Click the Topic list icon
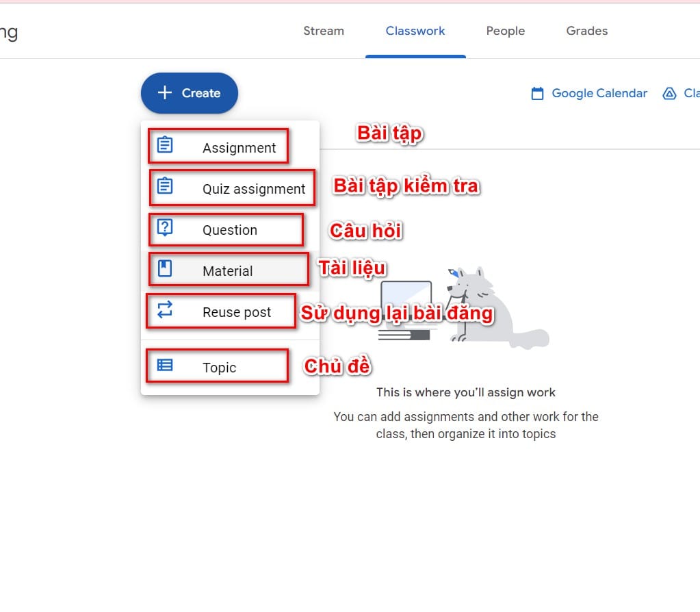The image size is (700, 612). 165,366
